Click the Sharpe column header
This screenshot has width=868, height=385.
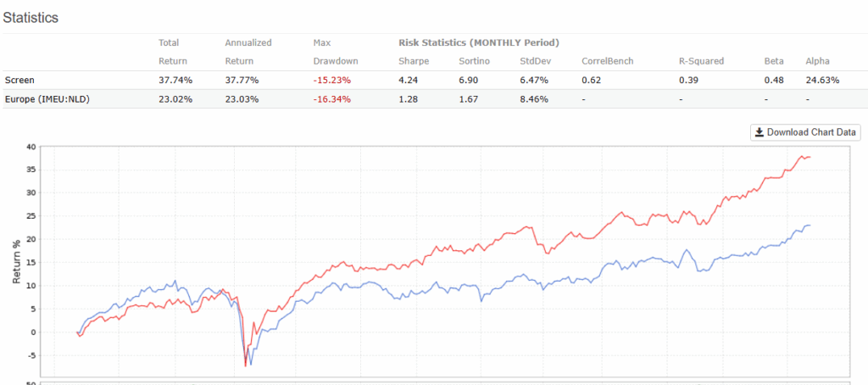click(x=415, y=61)
